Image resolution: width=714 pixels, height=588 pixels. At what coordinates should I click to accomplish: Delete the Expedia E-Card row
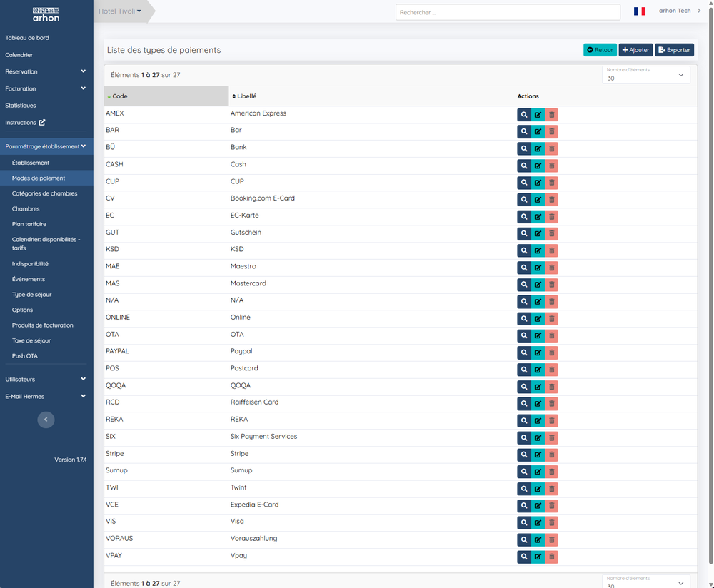click(x=551, y=505)
